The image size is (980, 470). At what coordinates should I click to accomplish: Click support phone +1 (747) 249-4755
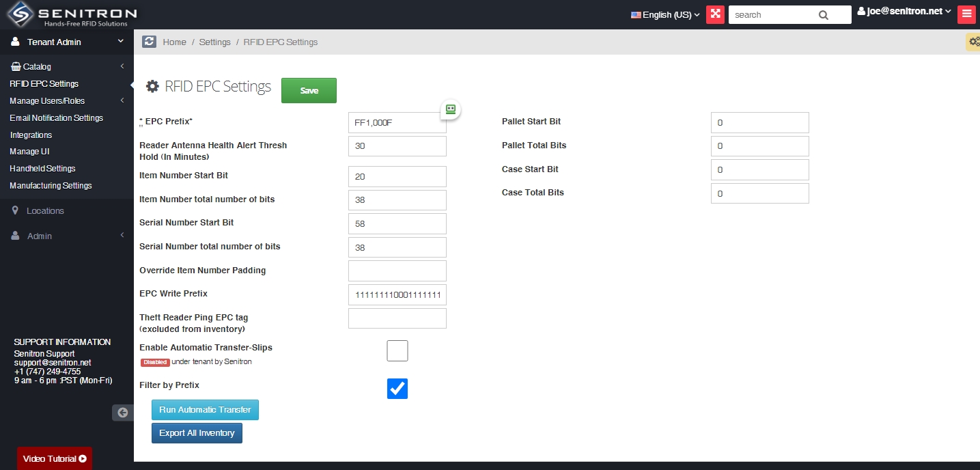coord(47,372)
